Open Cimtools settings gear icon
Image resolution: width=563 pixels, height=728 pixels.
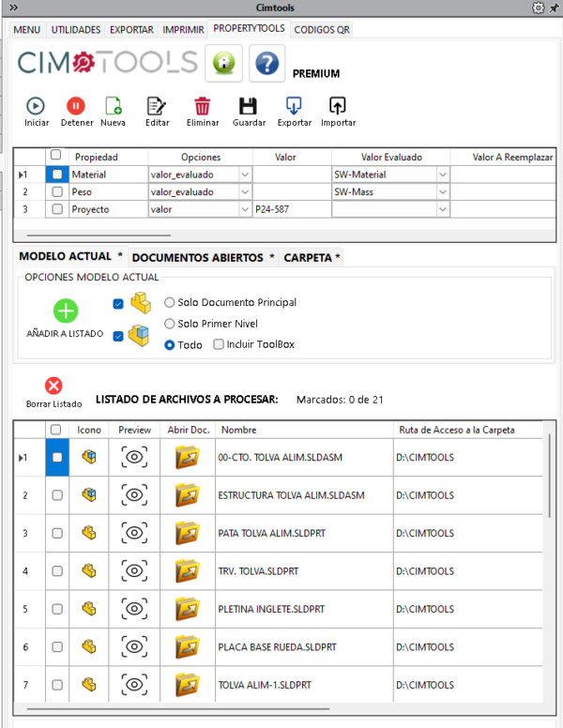click(x=538, y=8)
